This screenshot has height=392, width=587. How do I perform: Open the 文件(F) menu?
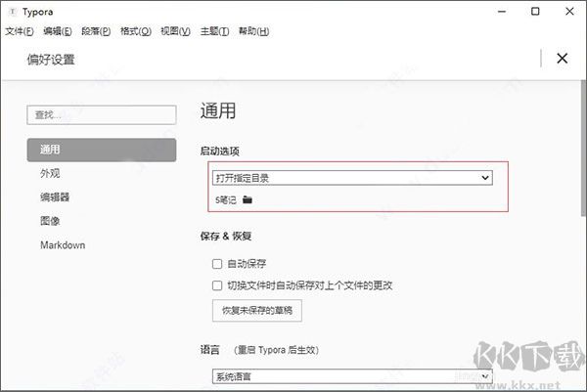tap(20, 31)
